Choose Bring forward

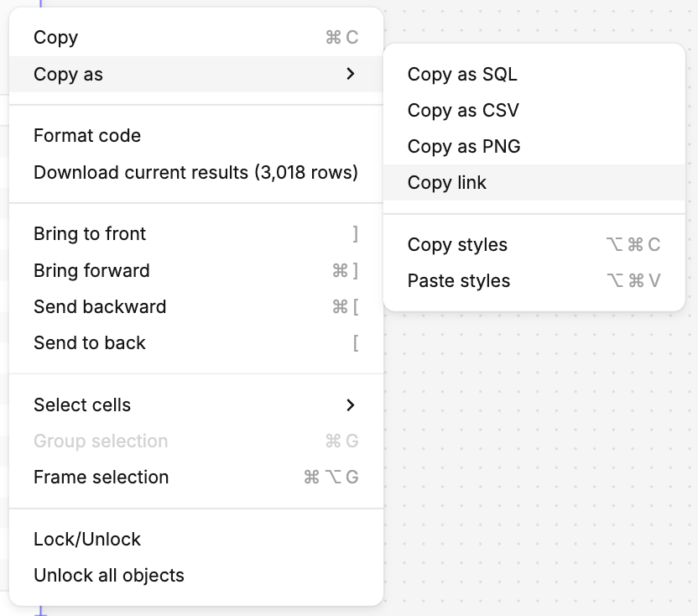click(x=91, y=271)
